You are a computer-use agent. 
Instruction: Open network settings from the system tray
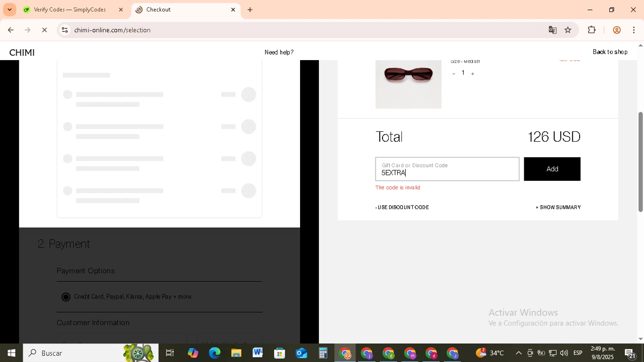(x=553, y=353)
